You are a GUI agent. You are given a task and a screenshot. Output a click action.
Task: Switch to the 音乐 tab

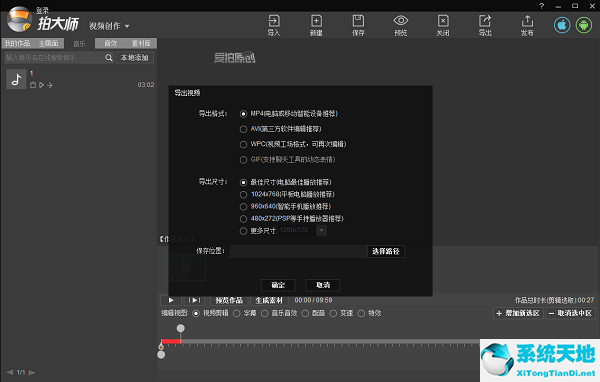[x=80, y=44]
